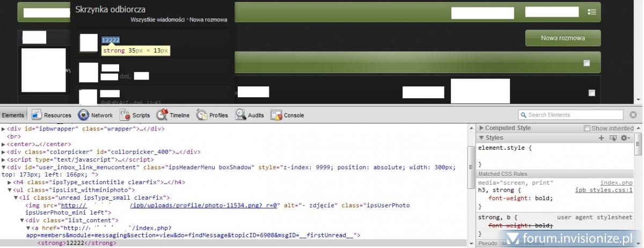This screenshot has height=248, width=644.
Task: Expand the ipbwrapper div node
Action: (4, 129)
